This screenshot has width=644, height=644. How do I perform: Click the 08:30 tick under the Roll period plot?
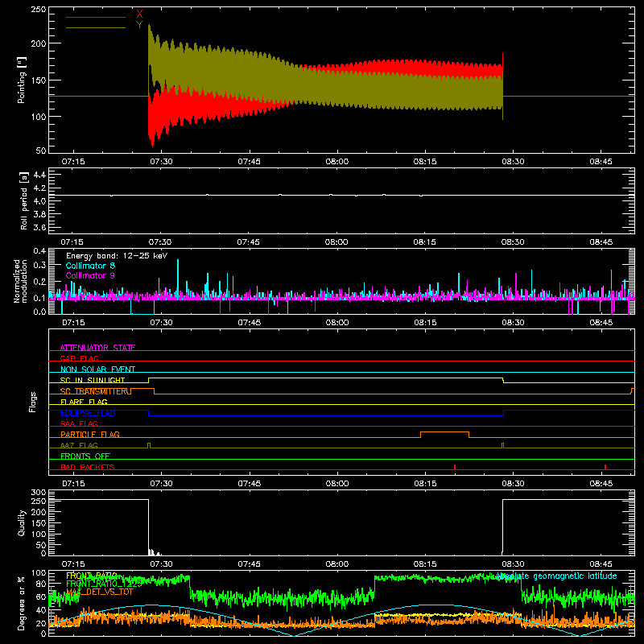coord(513,242)
